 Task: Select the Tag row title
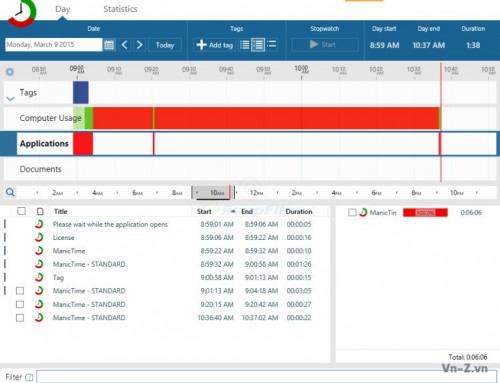pos(58,278)
